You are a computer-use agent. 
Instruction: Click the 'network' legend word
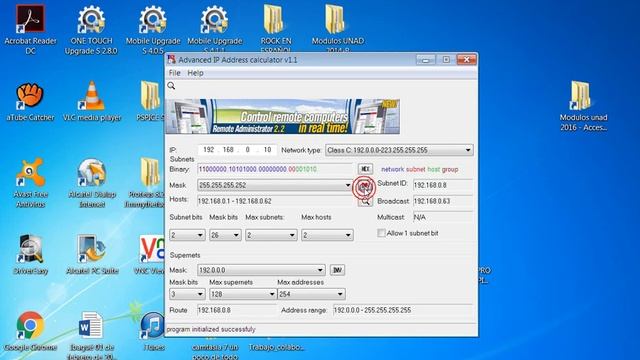click(392, 169)
